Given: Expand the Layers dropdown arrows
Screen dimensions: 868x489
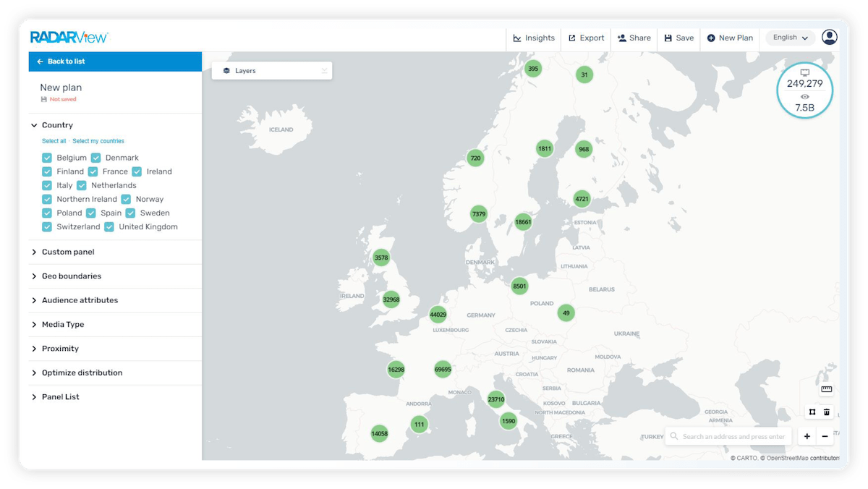Looking at the screenshot, I should [324, 71].
